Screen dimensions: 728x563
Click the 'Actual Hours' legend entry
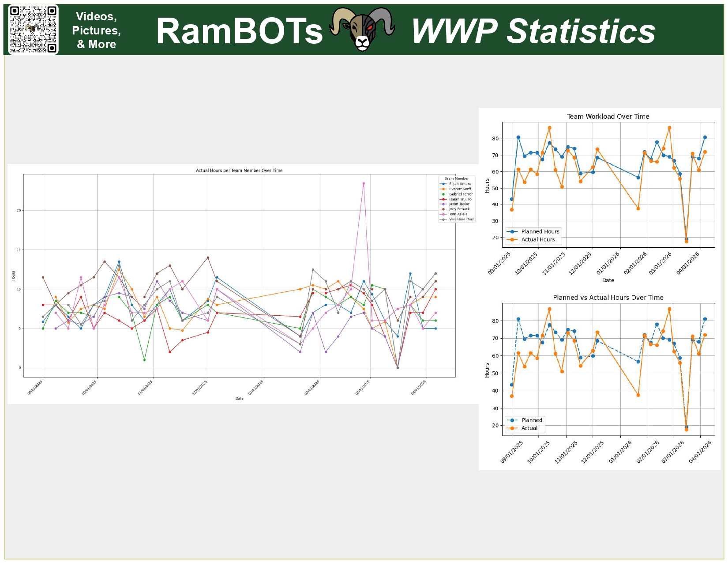click(x=531, y=239)
